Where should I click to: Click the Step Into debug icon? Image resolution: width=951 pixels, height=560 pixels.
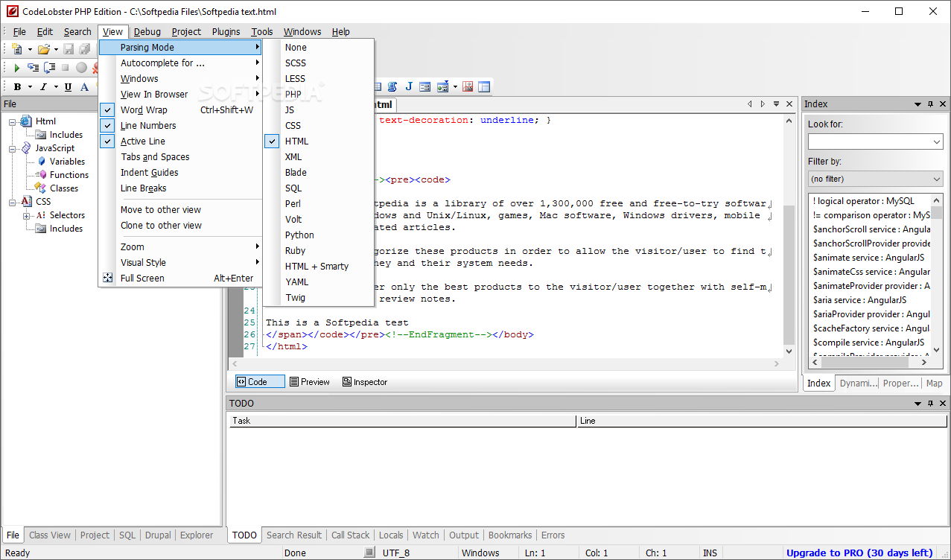pyautogui.click(x=34, y=68)
